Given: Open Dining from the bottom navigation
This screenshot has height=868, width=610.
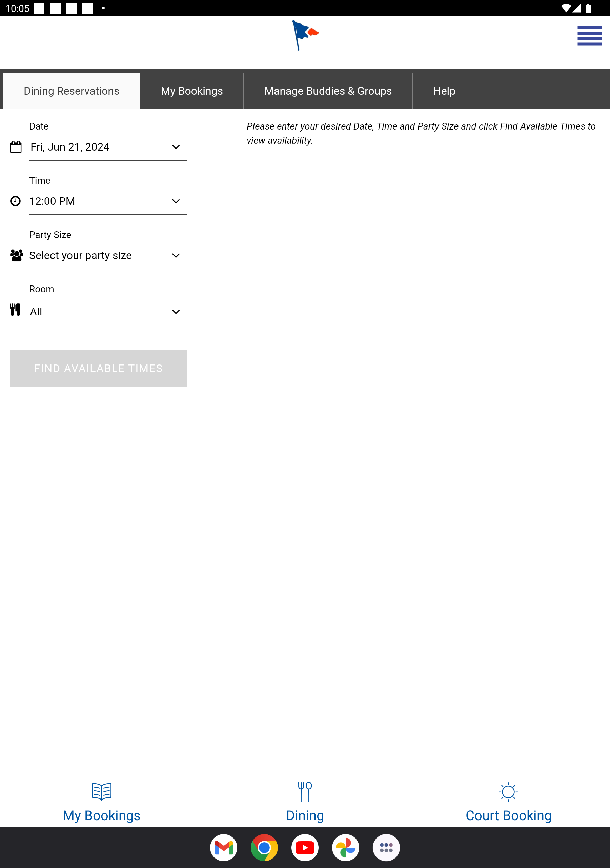Looking at the screenshot, I should [x=305, y=802].
